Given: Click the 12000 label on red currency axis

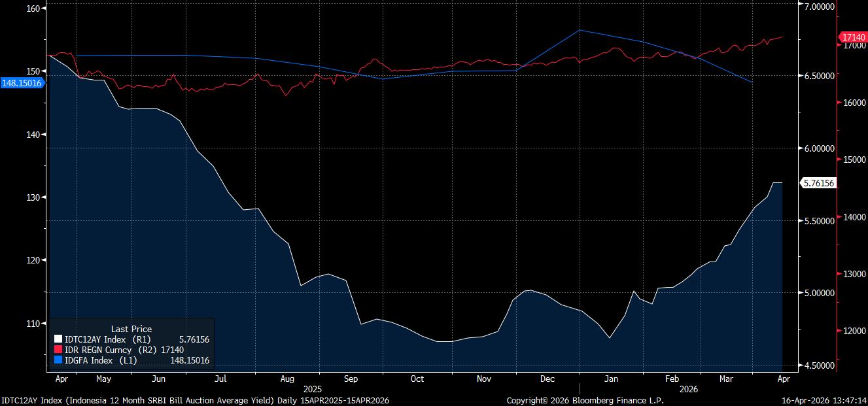Looking at the screenshot, I should (x=852, y=331).
